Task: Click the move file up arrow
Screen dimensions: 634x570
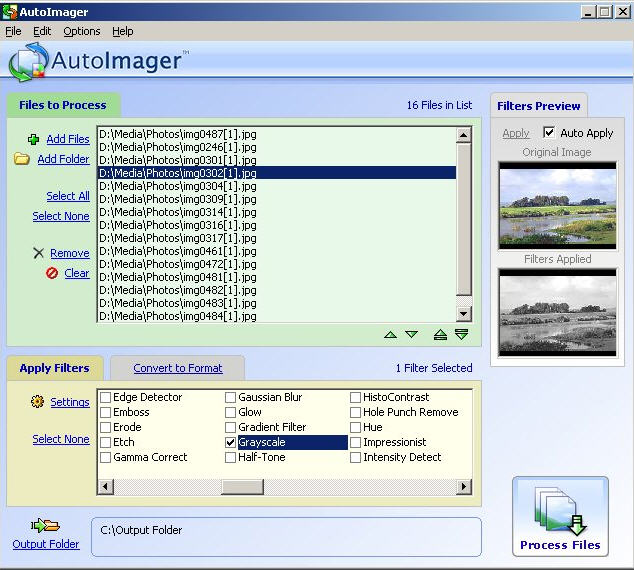Action: click(390, 335)
